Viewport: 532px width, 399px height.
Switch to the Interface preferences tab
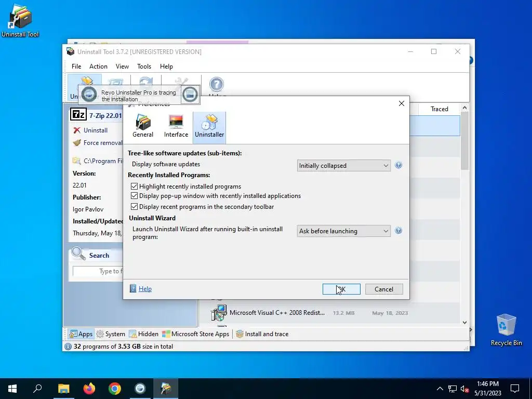click(176, 126)
